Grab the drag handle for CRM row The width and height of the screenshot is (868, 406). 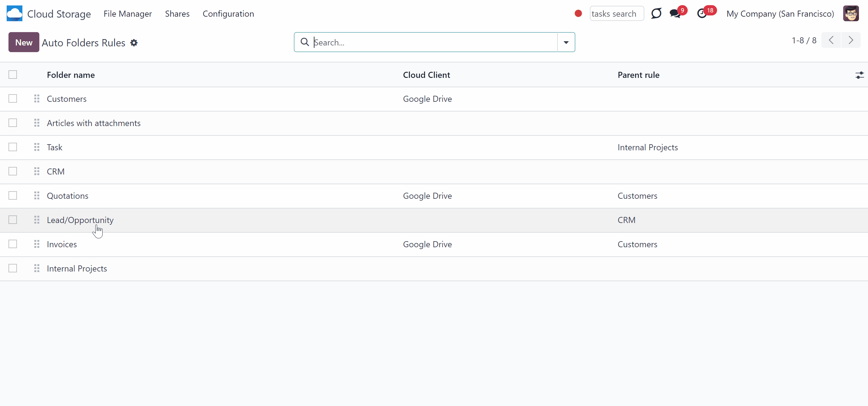pos(37,171)
